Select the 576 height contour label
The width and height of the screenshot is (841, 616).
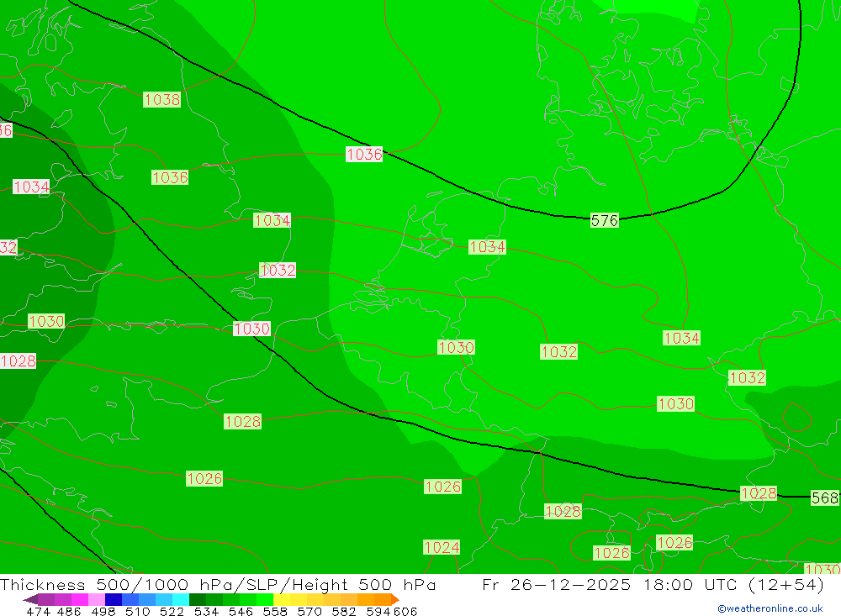point(605,220)
